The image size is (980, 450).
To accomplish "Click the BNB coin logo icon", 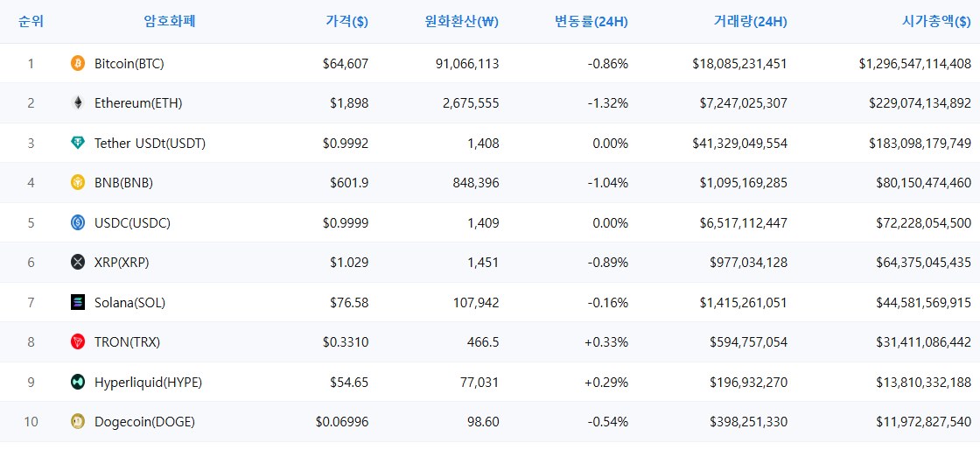I will tap(78, 182).
